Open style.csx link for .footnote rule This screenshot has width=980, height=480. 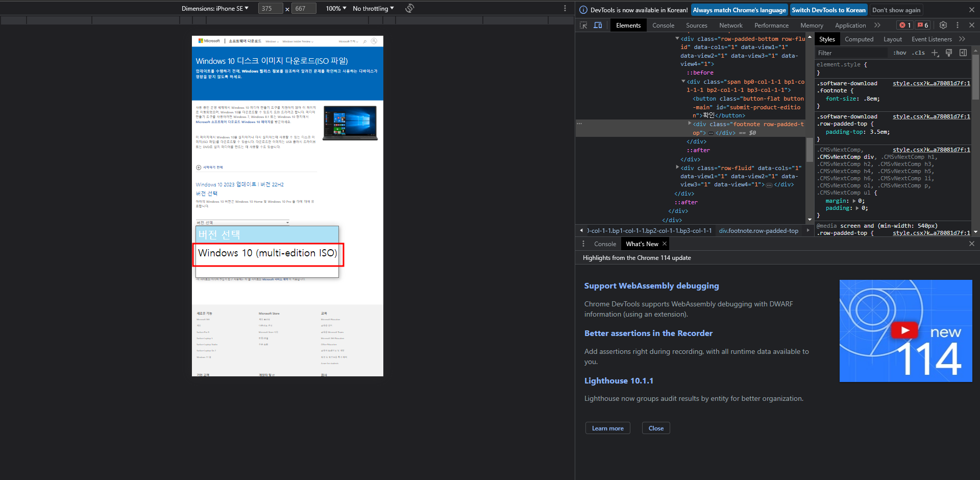click(x=931, y=83)
